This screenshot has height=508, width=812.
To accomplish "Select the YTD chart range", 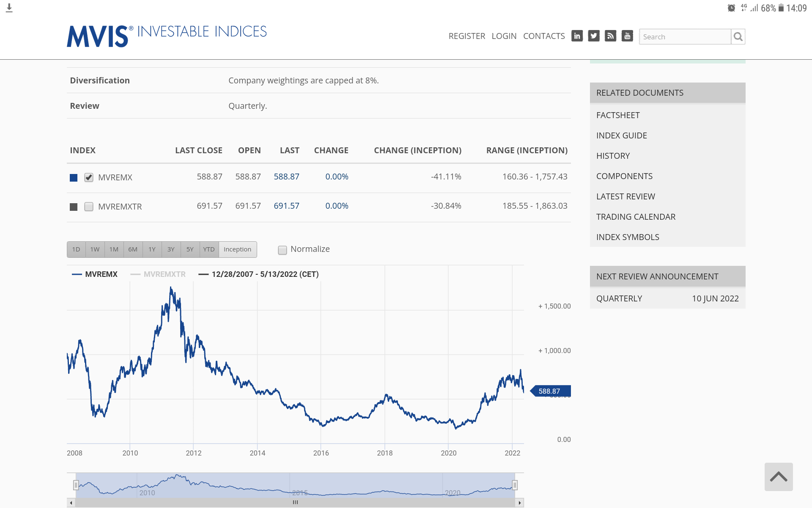I will pyautogui.click(x=209, y=249).
